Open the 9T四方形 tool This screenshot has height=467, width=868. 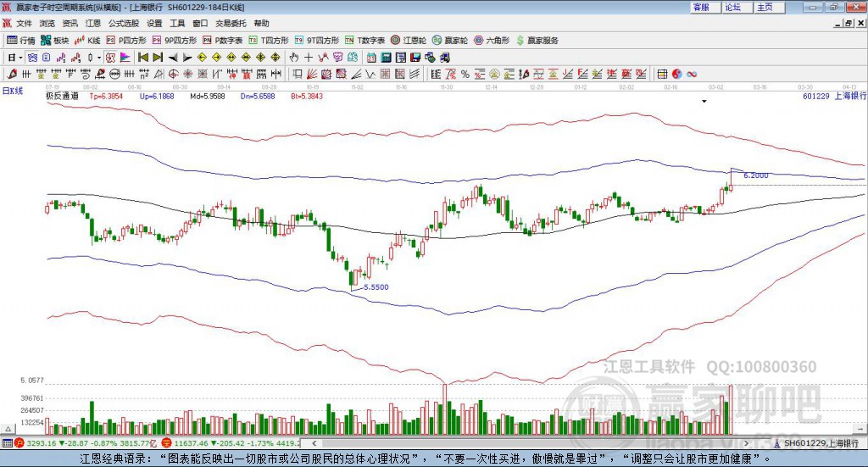pos(317,41)
